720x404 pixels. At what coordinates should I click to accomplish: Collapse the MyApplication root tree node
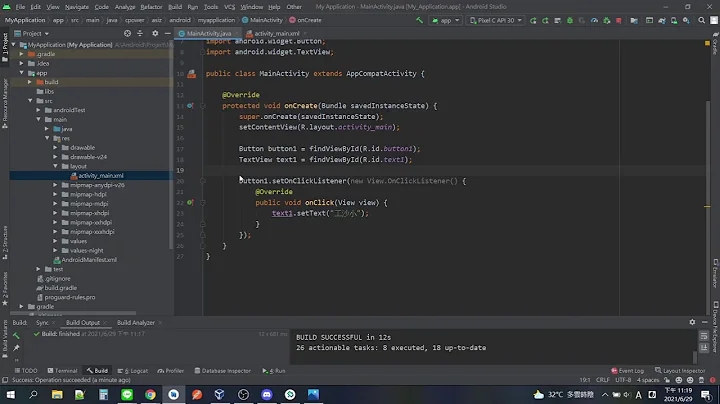click(13, 45)
